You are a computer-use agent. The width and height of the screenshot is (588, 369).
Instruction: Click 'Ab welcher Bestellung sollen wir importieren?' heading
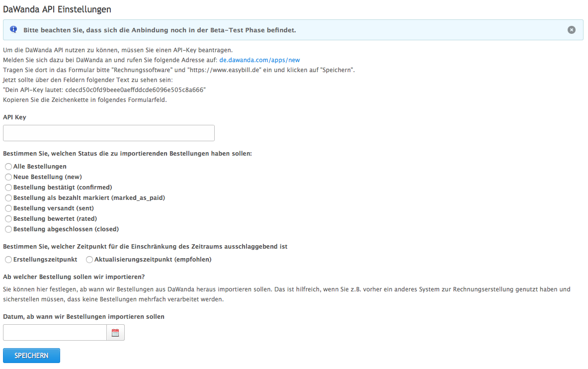(74, 277)
